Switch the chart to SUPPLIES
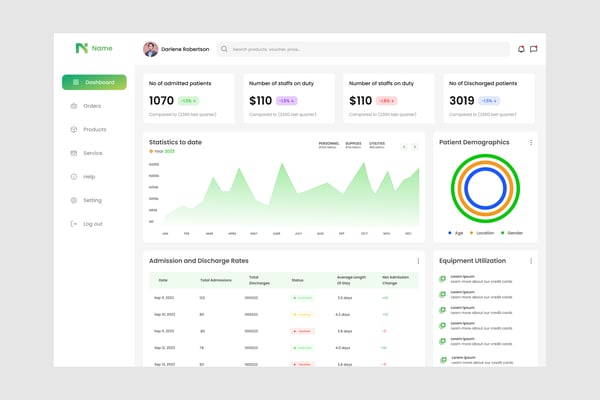This screenshot has width=600, height=400. (x=353, y=145)
